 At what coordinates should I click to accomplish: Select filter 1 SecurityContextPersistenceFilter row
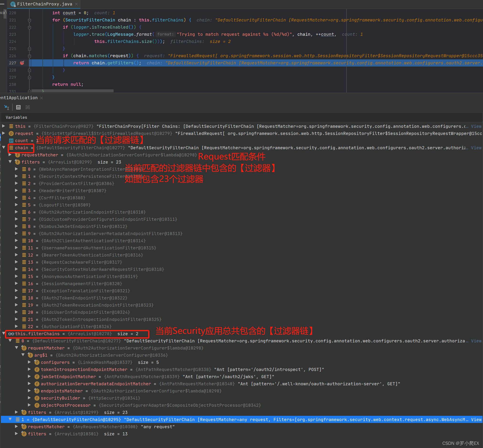[242, 176]
